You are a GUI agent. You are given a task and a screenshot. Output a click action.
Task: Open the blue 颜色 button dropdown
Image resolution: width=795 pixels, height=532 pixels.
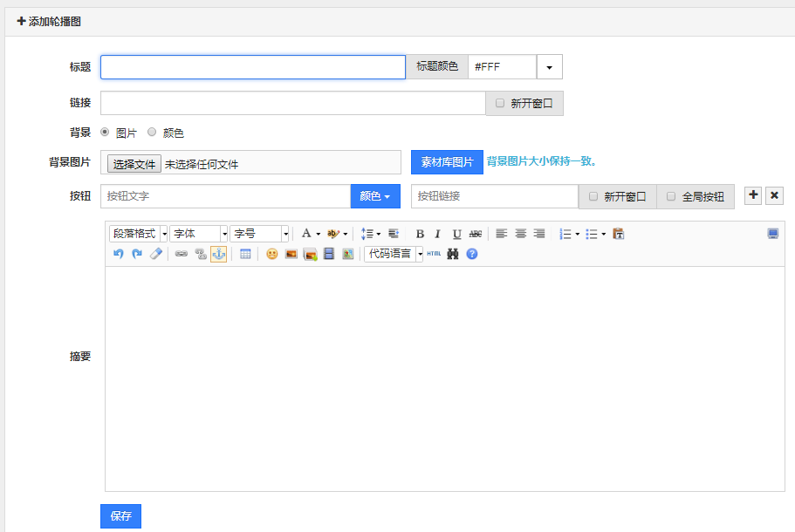point(375,196)
